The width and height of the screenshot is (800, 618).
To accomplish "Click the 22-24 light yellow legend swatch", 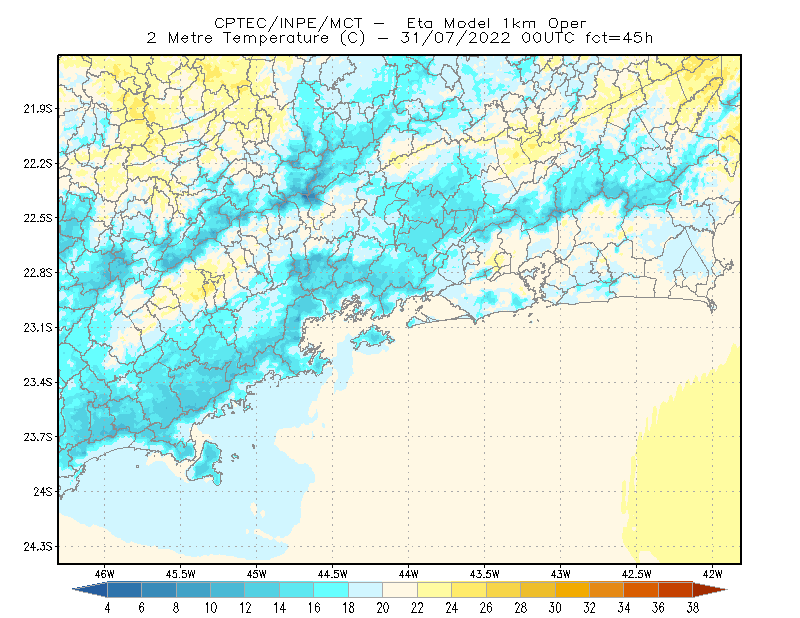I will (435, 589).
